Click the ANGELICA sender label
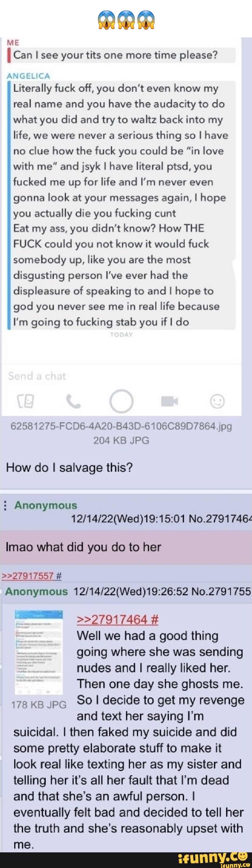Image resolution: width=252 pixels, height=868 pixels. [x=28, y=76]
